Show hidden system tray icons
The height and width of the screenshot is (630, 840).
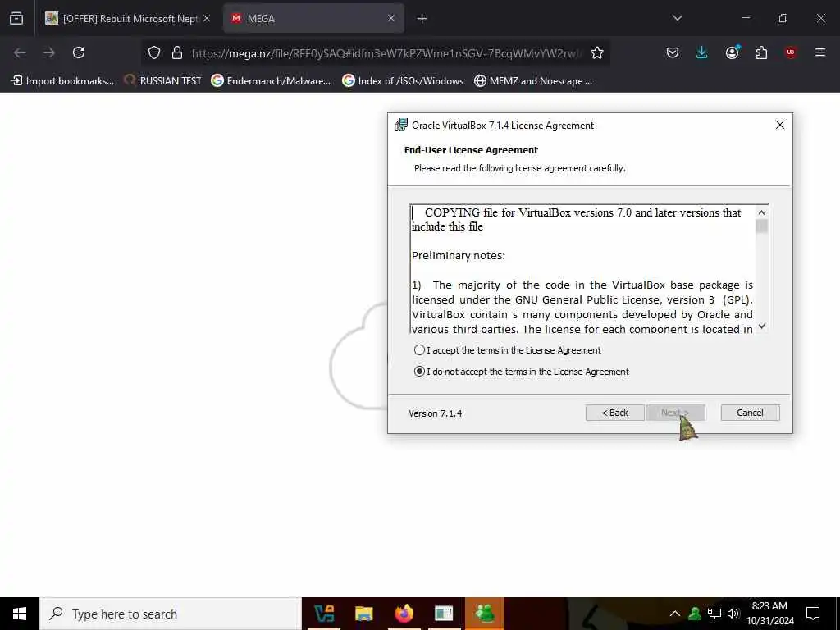675,614
